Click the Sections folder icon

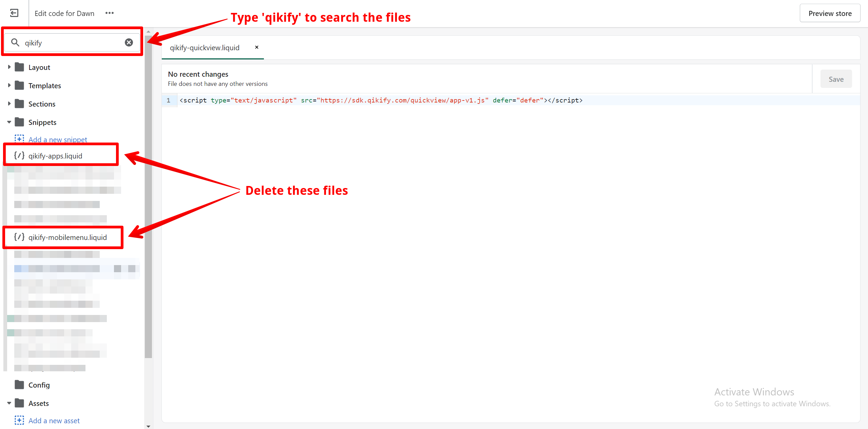pyautogui.click(x=20, y=104)
